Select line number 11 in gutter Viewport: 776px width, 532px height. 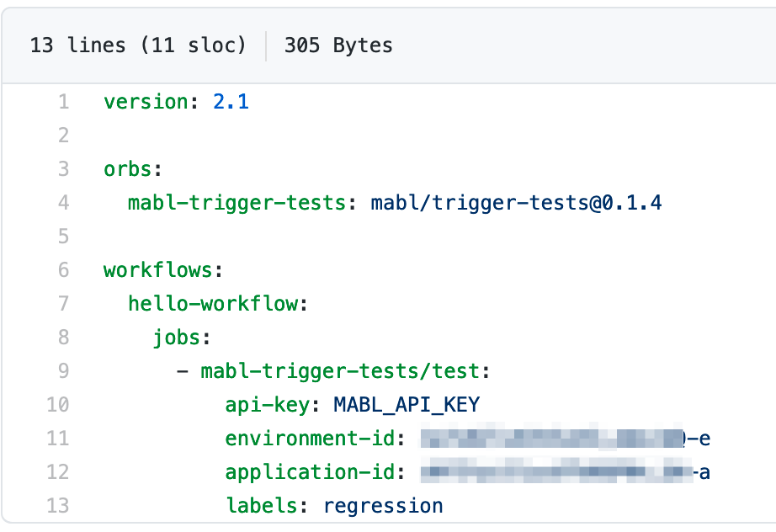pos(58,439)
